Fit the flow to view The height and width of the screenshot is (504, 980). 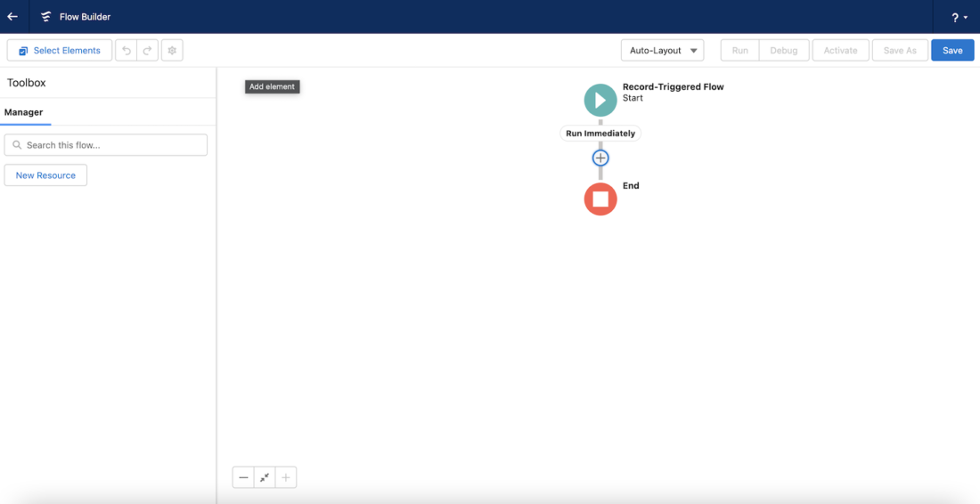(x=265, y=478)
